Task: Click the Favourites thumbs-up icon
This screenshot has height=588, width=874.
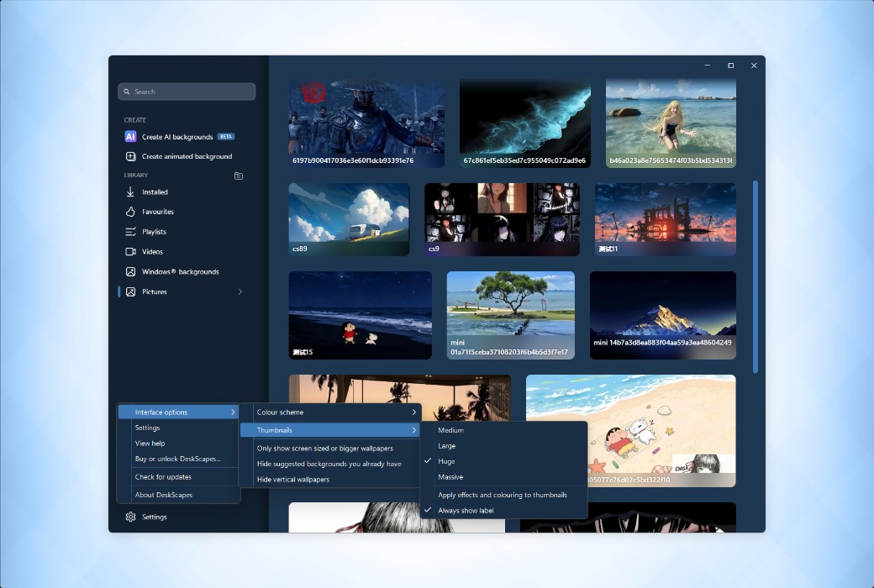Action: coord(130,212)
